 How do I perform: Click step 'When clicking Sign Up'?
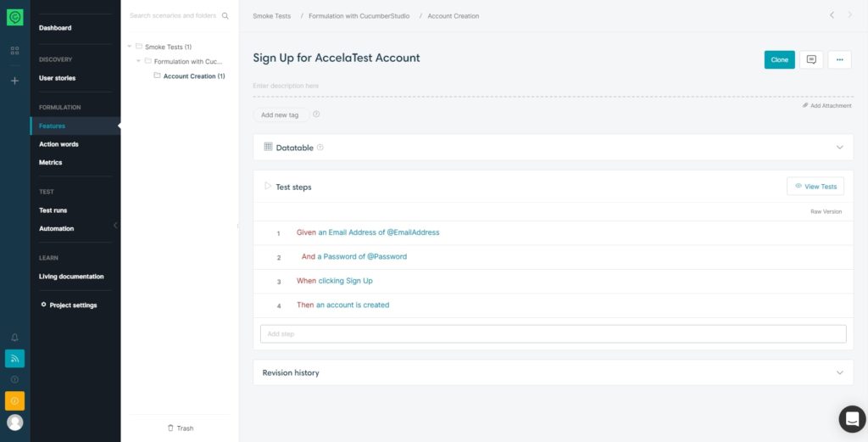click(335, 281)
